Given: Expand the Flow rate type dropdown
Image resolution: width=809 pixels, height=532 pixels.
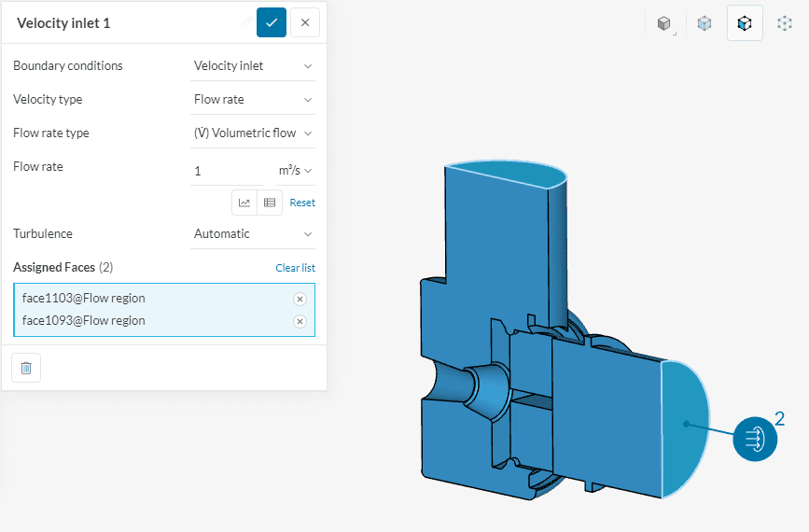Looking at the screenshot, I should click(253, 133).
